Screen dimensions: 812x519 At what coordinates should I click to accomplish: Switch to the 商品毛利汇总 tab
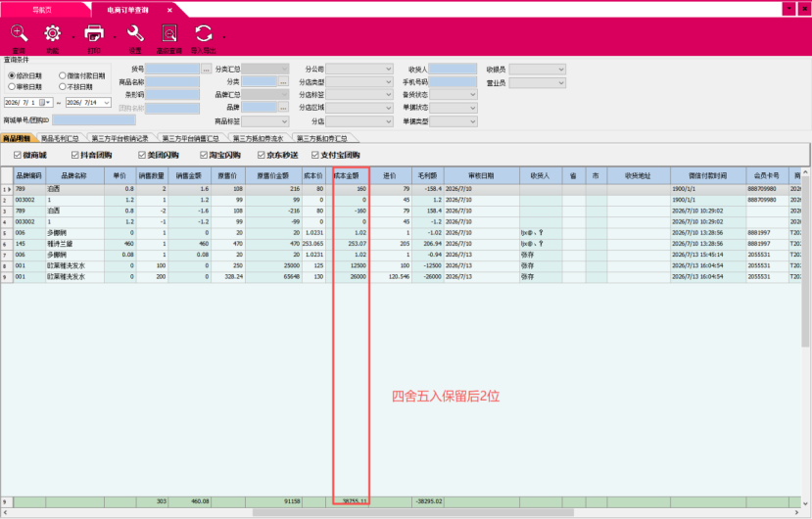coord(60,138)
